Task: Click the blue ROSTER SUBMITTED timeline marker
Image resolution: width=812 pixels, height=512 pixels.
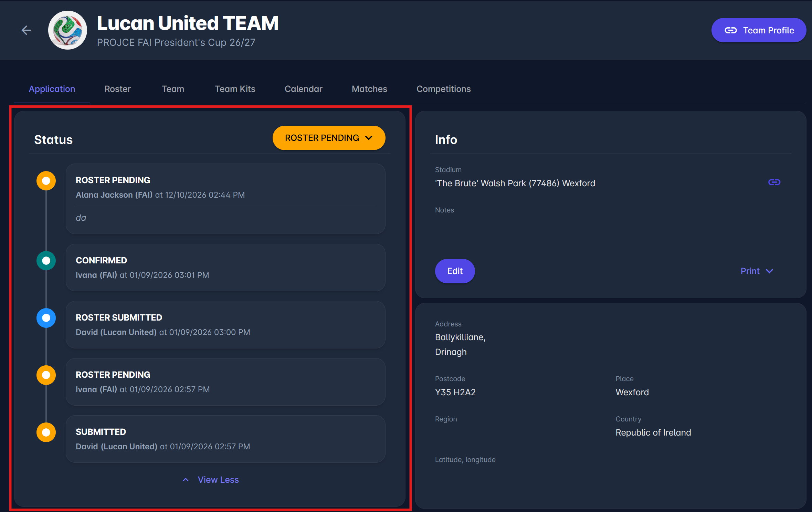Action: [46, 318]
